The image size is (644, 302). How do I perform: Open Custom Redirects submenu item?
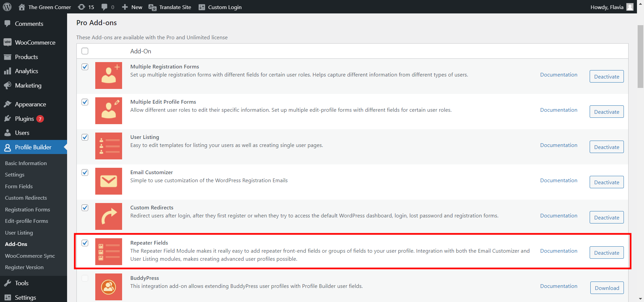click(x=26, y=198)
